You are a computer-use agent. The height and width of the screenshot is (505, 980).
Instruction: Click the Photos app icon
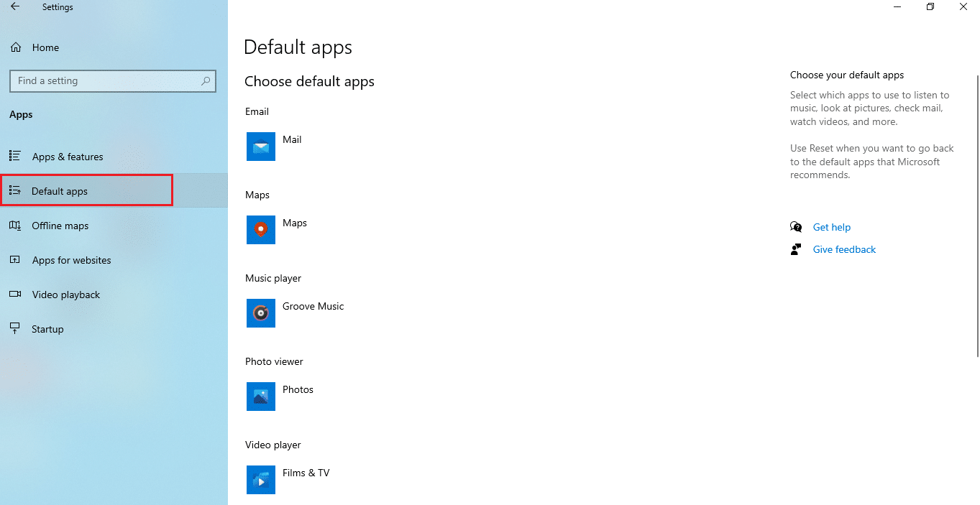coord(261,397)
